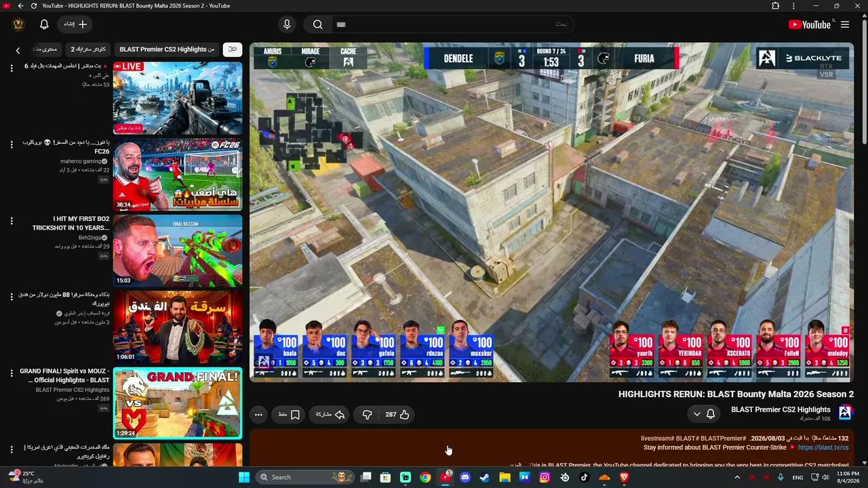This screenshot has width=868, height=488.
Task: Click the share 'مشاركة' button
Action: pyautogui.click(x=330, y=415)
